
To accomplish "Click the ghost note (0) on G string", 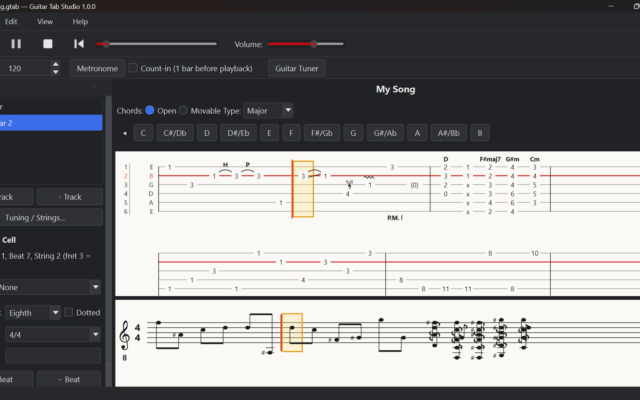I will (414, 185).
